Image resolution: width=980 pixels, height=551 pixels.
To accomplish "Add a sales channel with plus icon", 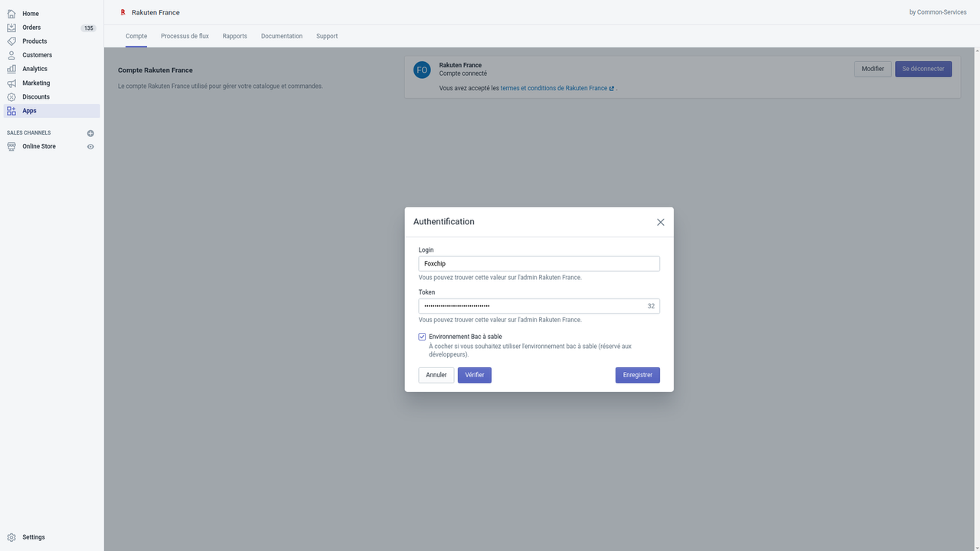I will 90,133.
